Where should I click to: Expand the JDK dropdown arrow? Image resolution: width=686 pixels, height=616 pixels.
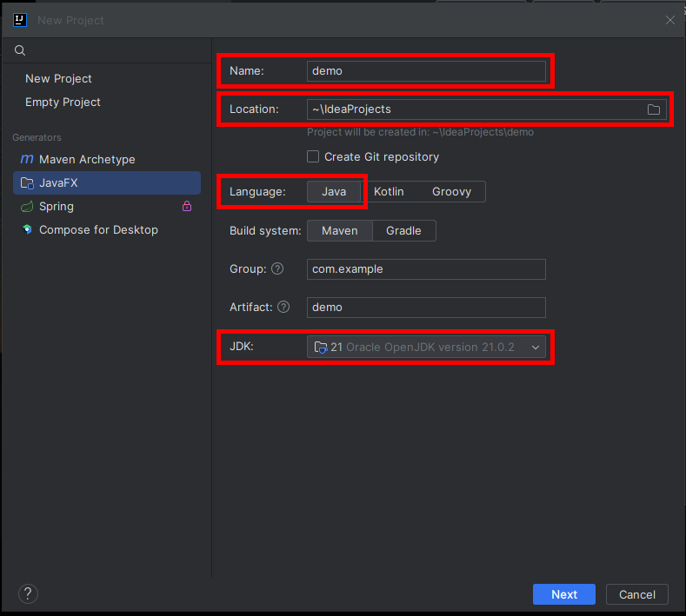click(536, 348)
